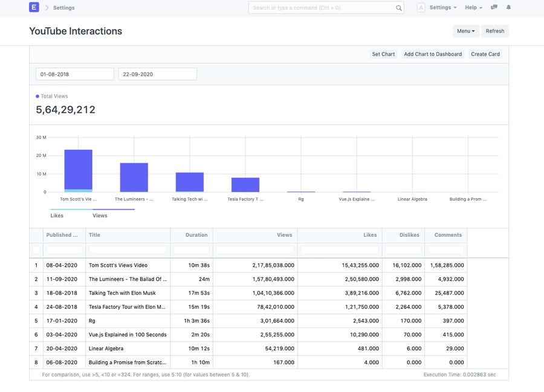This screenshot has height=392, width=544.
Task: Toggle Views series in chart legend
Action: click(x=100, y=216)
